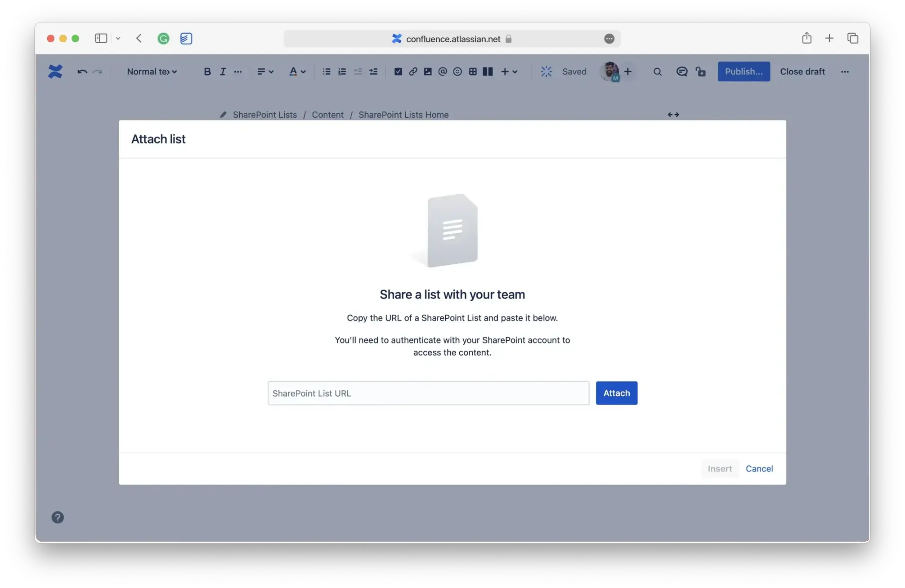Open page restrictions lock icon
This screenshot has width=905, height=588.
tap(701, 71)
